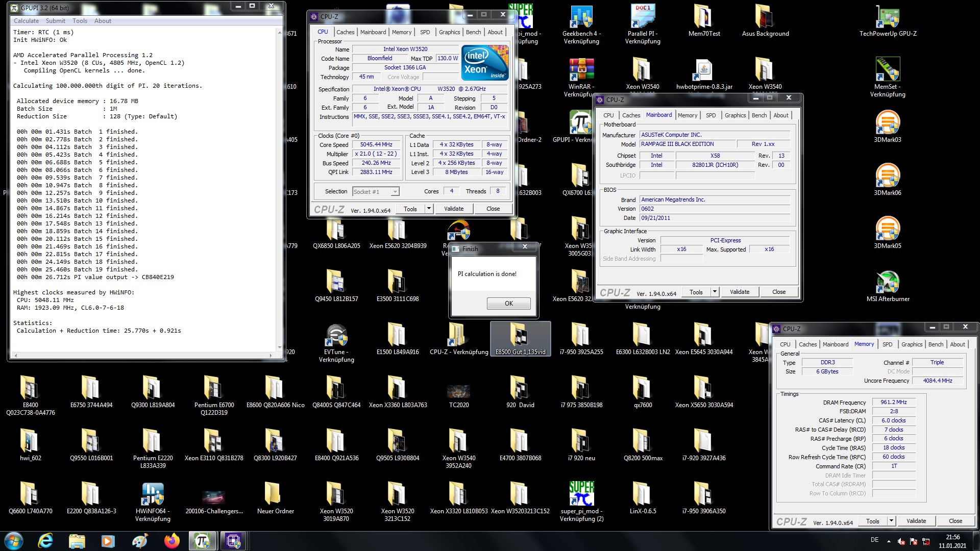This screenshot has height=551, width=980.
Task: Show hidden system tray icons arrow
Action: 889,541
